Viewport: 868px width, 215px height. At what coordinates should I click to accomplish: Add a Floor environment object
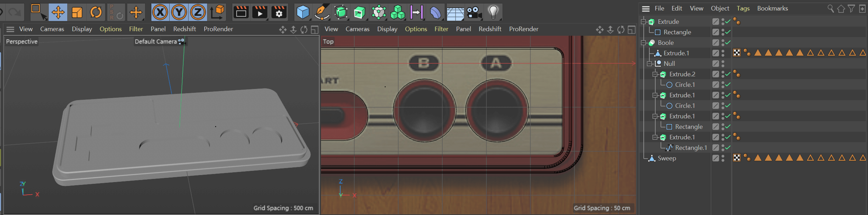[455, 13]
